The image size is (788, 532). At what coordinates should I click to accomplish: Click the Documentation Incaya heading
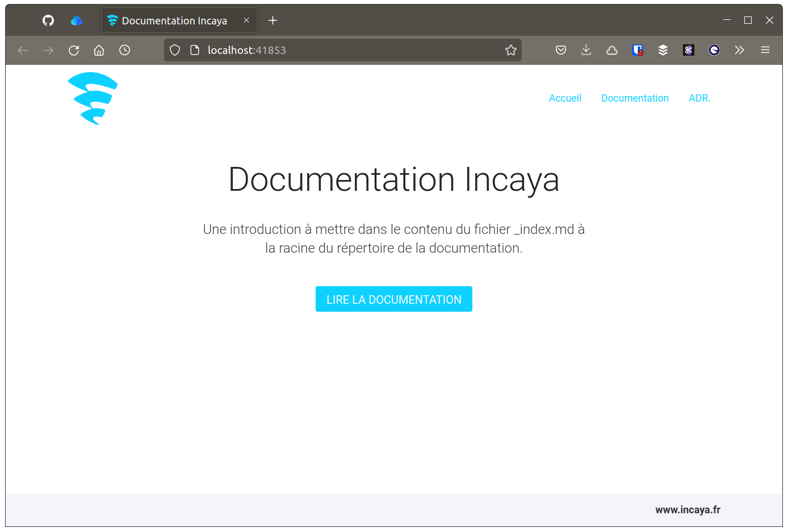[x=394, y=180]
